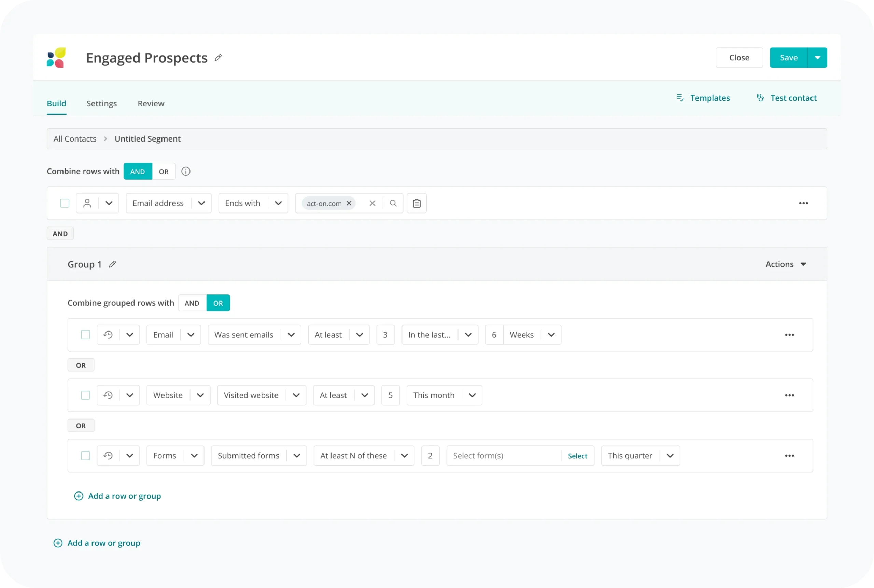Open the Review tab
The image size is (874, 588).
[x=151, y=103]
